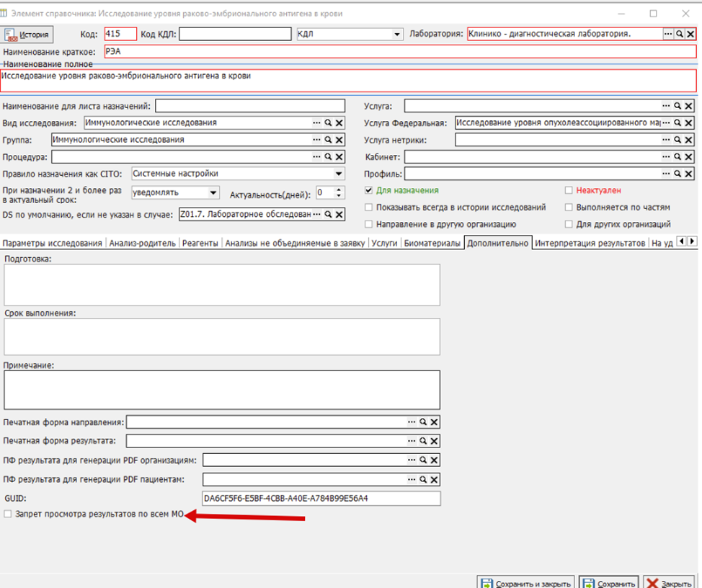The image size is (702, 588).
Task: Search in Услуга Федеральная field
Action: [677, 122]
